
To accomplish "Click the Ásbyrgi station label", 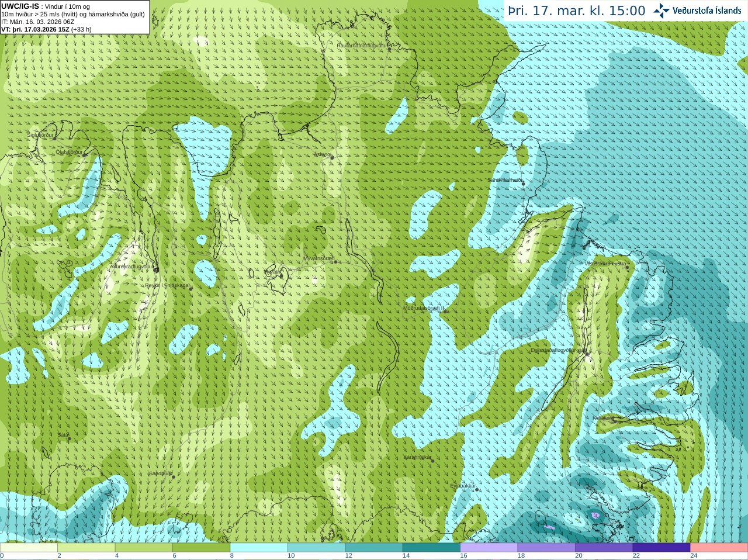I will (x=323, y=154).
